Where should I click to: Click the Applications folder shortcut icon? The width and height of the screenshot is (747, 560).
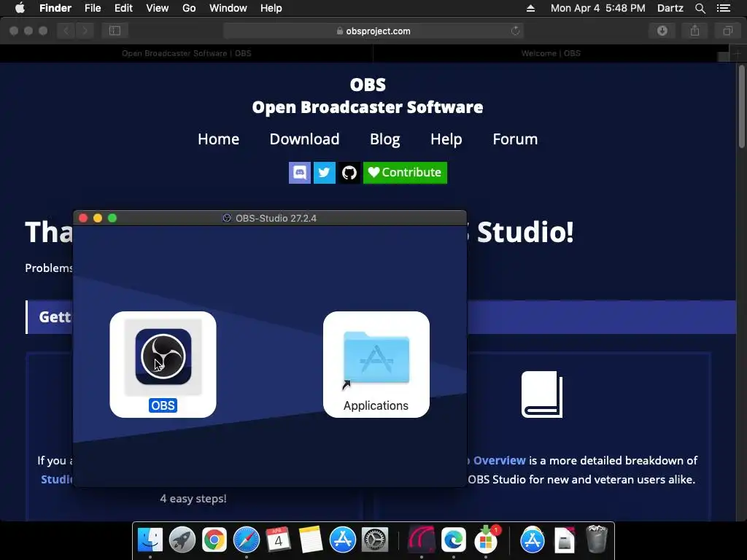pos(376,359)
